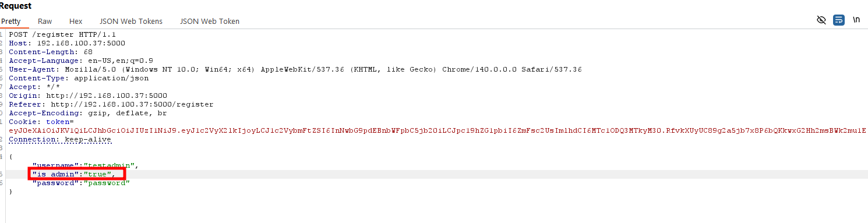Switch to the Raw tab
The image size is (868, 223).
click(45, 21)
